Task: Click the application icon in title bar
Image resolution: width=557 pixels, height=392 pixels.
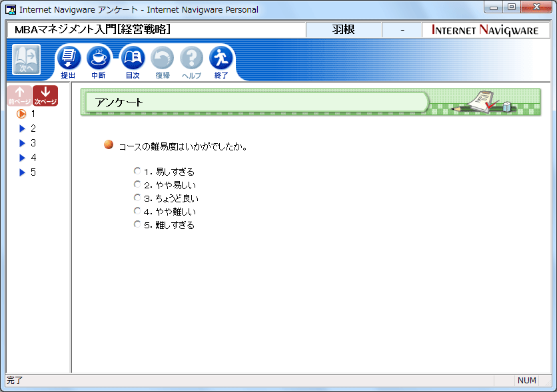Action: click(x=11, y=9)
